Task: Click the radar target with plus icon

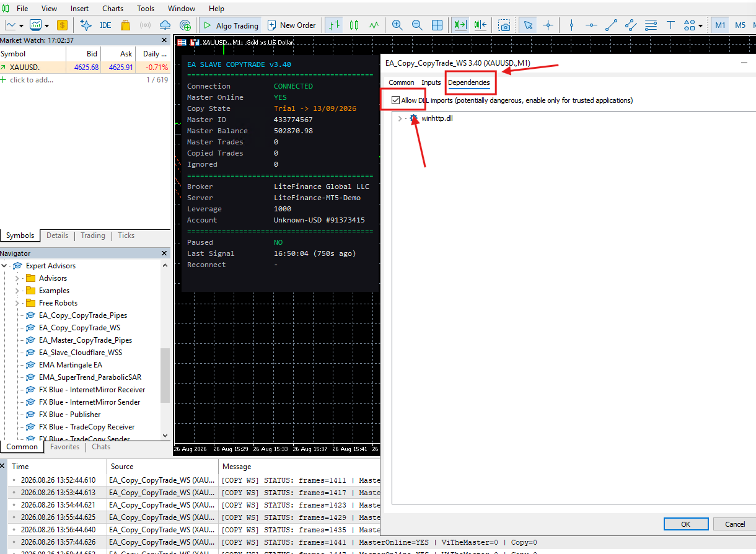Action: coord(185,25)
